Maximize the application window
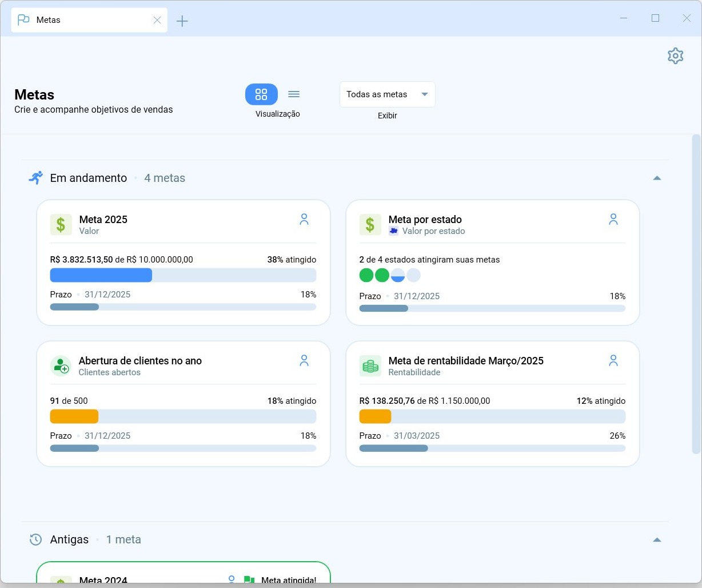The width and height of the screenshot is (702, 588). point(655,18)
